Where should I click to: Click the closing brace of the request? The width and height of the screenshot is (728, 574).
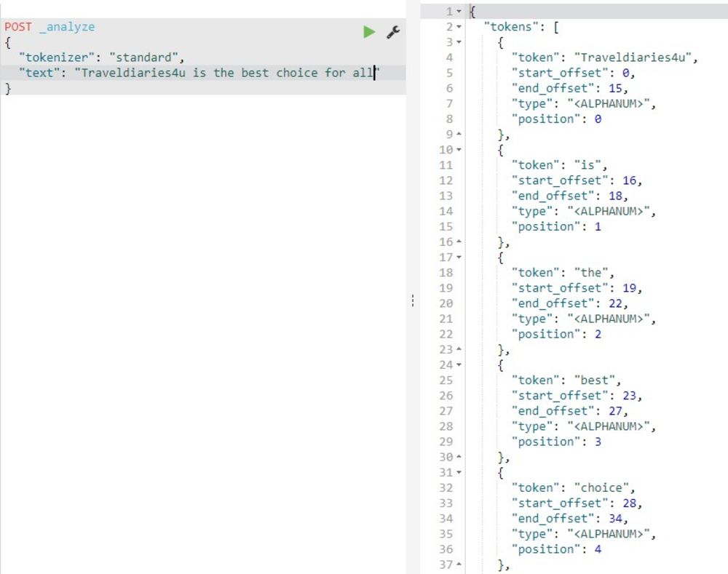[x=8, y=88]
